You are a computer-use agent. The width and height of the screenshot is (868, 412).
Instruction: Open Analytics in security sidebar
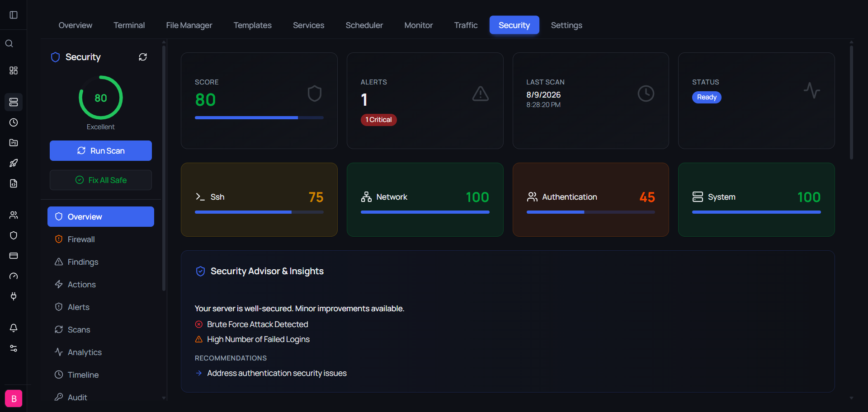[x=101, y=352]
